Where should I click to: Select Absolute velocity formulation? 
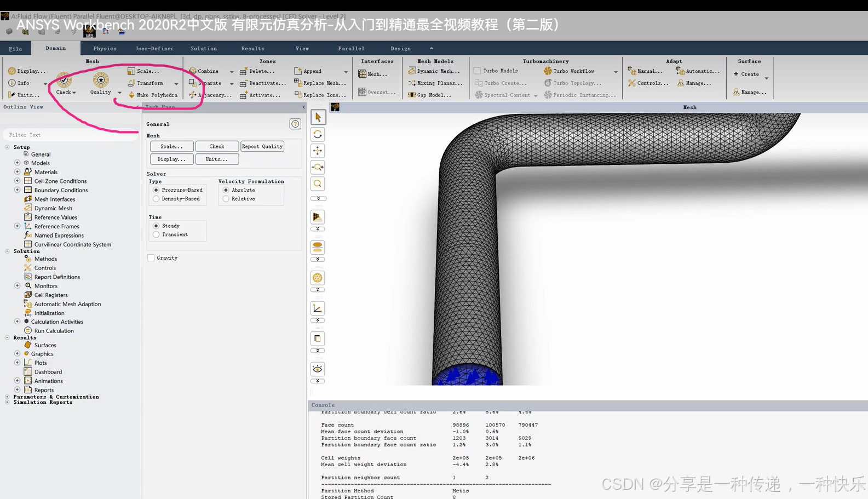coord(226,190)
